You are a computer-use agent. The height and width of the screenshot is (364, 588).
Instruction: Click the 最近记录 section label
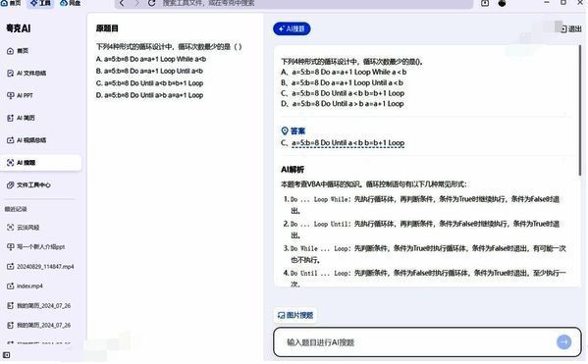coord(16,209)
